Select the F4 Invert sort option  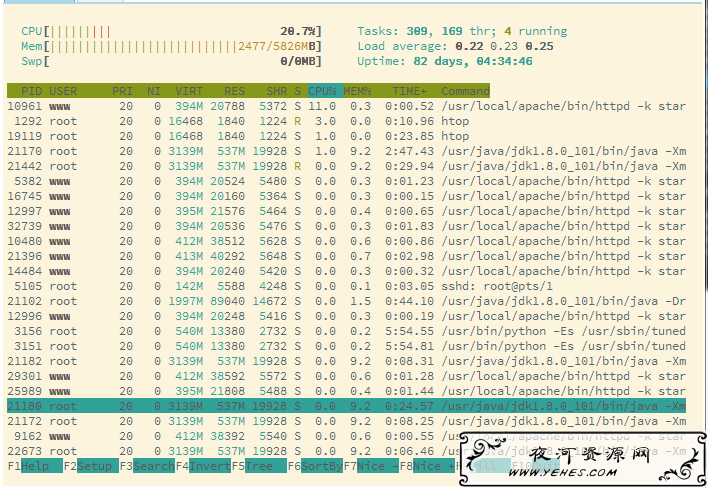[203, 466]
